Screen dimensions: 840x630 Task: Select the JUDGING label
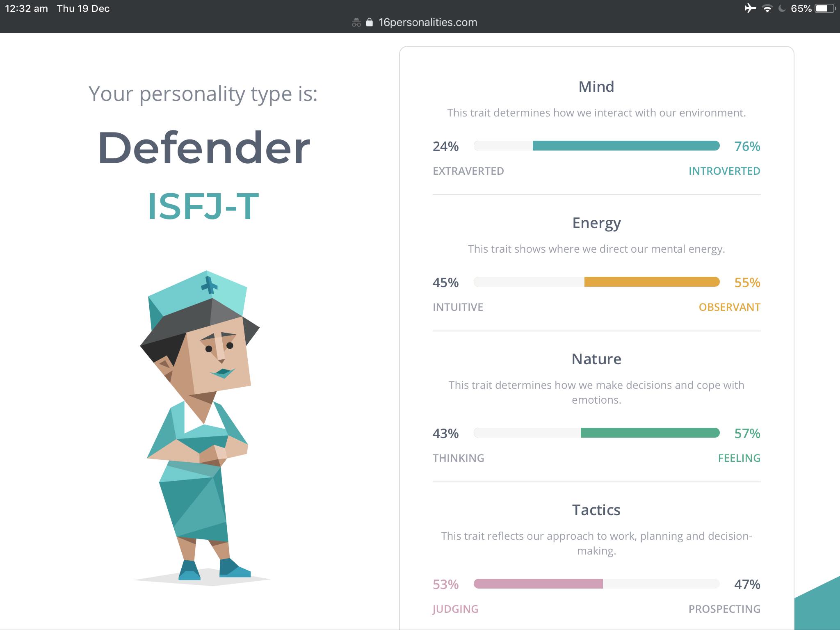click(x=455, y=609)
